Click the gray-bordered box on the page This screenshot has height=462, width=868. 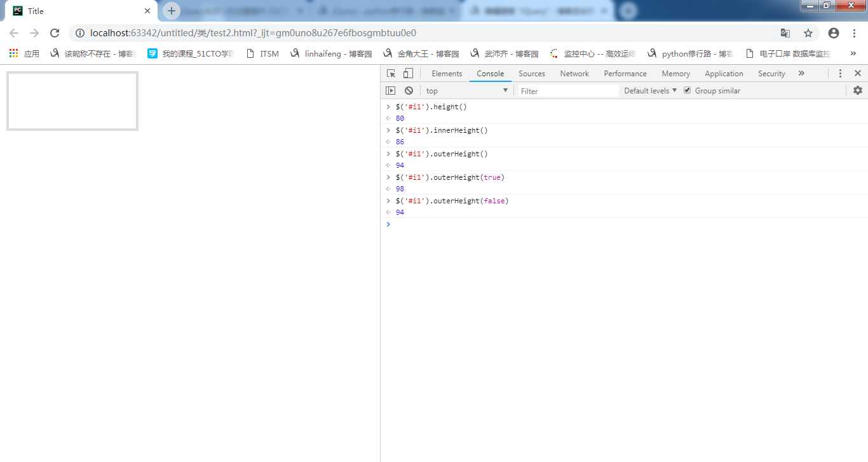(72, 101)
